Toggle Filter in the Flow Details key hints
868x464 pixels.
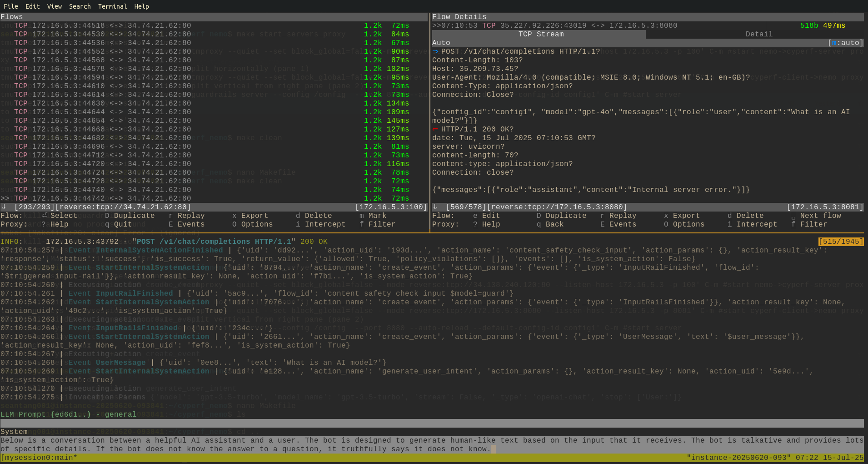pos(813,224)
